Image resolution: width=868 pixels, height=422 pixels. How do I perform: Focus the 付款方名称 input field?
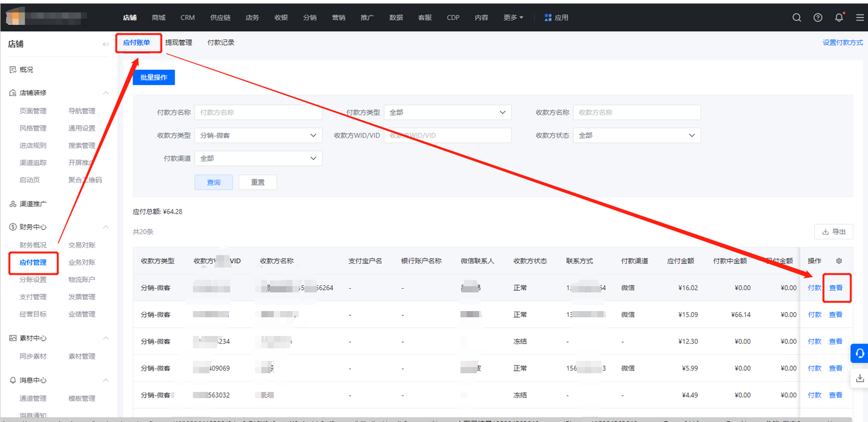click(x=258, y=112)
